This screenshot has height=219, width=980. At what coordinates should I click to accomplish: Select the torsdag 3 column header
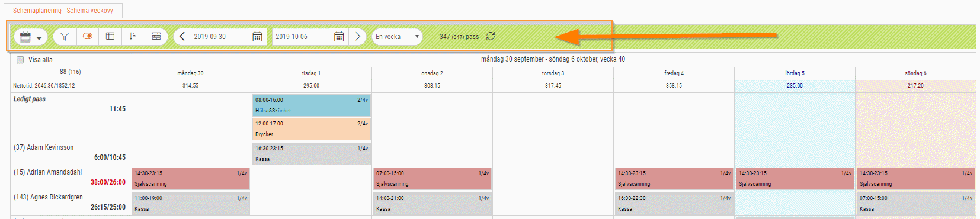(553, 73)
